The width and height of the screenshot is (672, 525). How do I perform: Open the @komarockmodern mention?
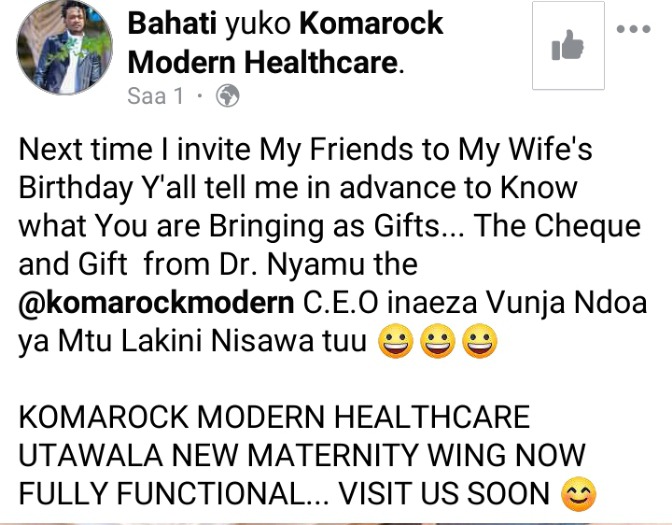click(156, 303)
